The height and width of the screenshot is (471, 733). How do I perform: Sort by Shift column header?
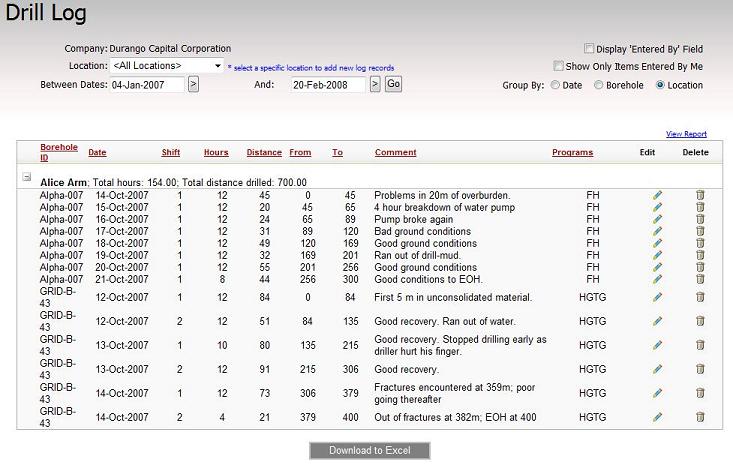click(171, 152)
